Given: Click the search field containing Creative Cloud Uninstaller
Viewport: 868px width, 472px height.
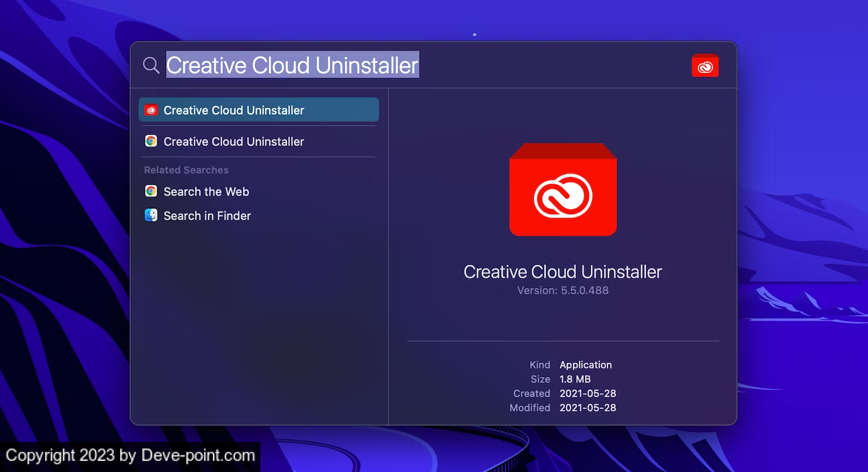Looking at the screenshot, I should pos(292,65).
